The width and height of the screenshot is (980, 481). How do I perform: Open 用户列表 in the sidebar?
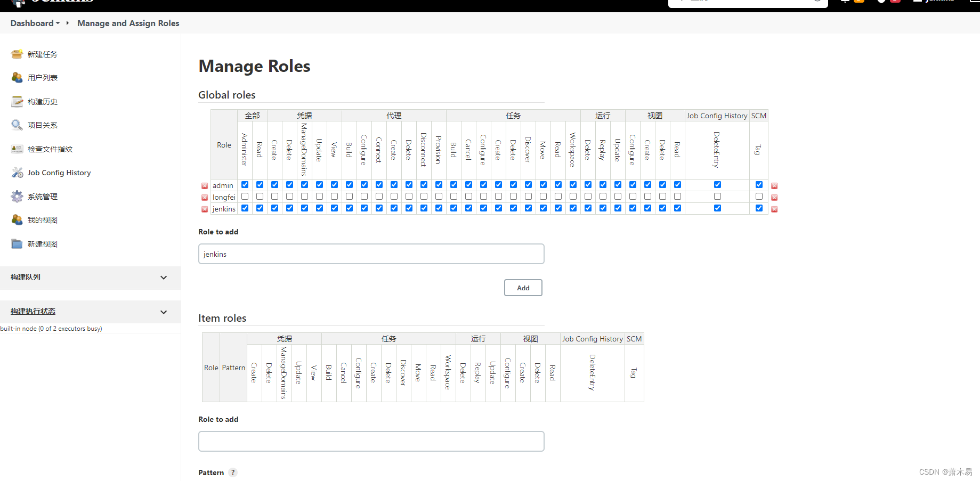pyautogui.click(x=43, y=78)
